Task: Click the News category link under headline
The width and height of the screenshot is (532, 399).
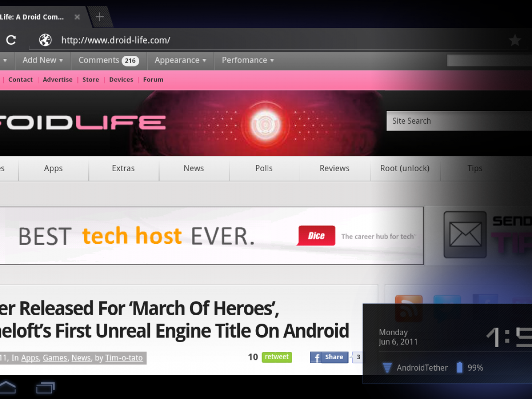Action: [x=81, y=358]
